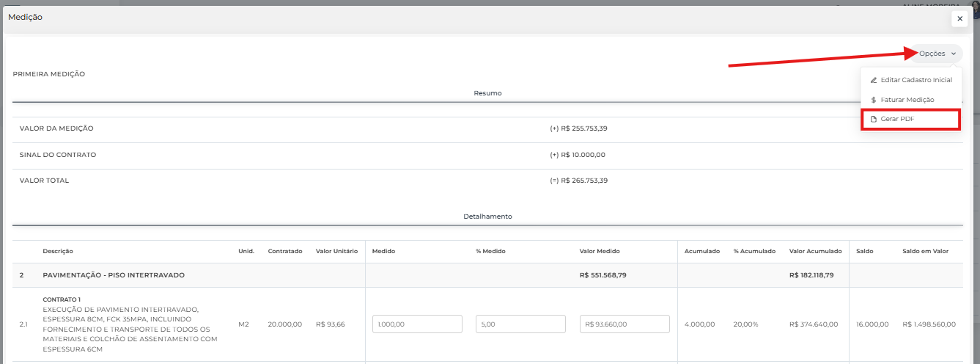Click the pencil icon beside Editar Cadastro Inicial
Viewport: 980px width, 364px height.
(x=873, y=80)
